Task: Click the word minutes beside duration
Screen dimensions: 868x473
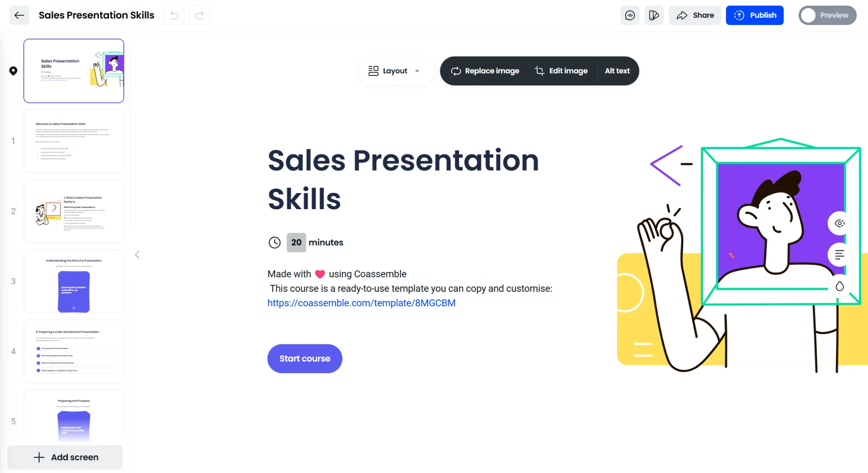Action: click(326, 243)
